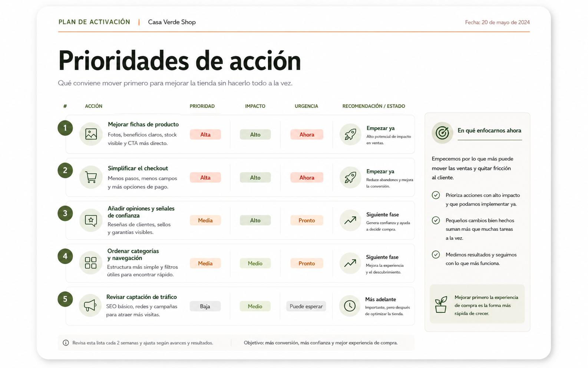This screenshot has height=368, width=588.
Task: Click the Más adelante label
Action: (380, 299)
